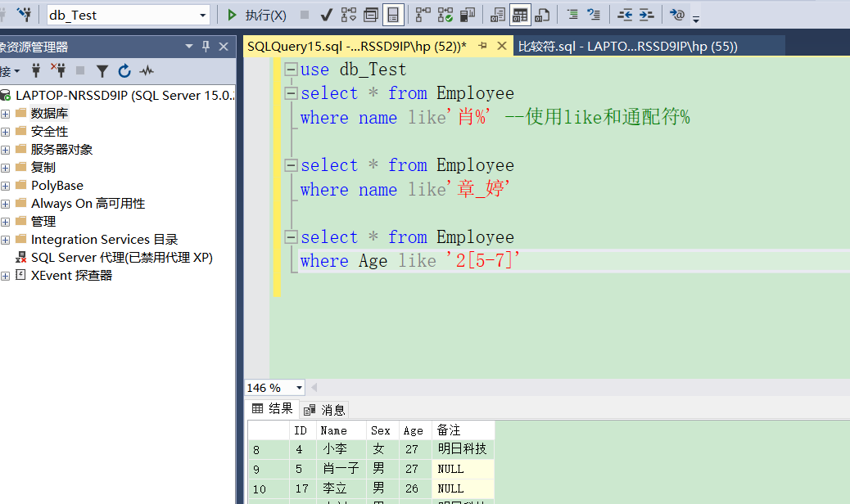850x504 pixels.
Task: Collapse the select block with Age like
Action: tap(291, 237)
